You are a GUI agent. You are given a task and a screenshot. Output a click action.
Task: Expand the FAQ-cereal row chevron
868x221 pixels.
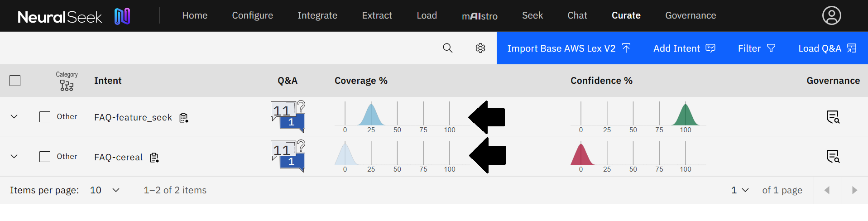tap(14, 157)
